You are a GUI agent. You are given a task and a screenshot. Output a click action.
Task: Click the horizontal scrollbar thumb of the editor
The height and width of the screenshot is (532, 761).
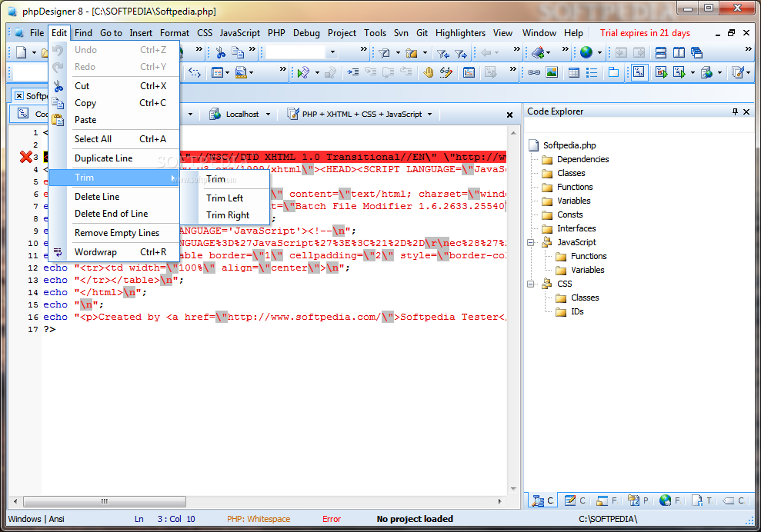105,501
